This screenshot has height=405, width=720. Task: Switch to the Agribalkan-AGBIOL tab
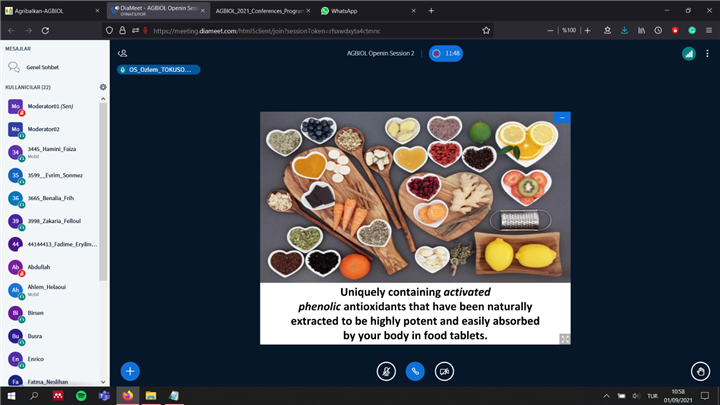(x=52, y=11)
